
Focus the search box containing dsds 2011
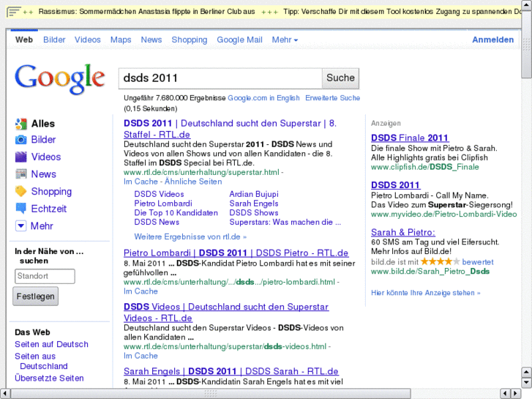pyautogui.click(x=220, y=78)
